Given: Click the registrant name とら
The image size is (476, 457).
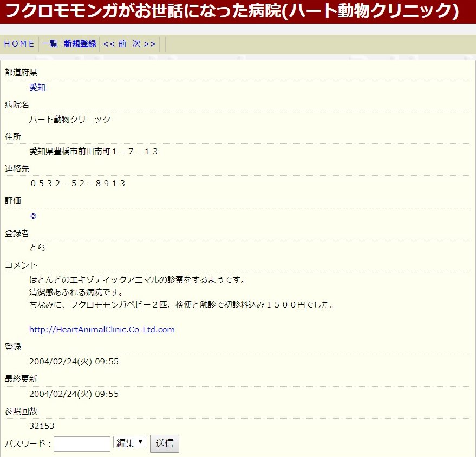Looking at the screenshot, I should coord(37,248).
